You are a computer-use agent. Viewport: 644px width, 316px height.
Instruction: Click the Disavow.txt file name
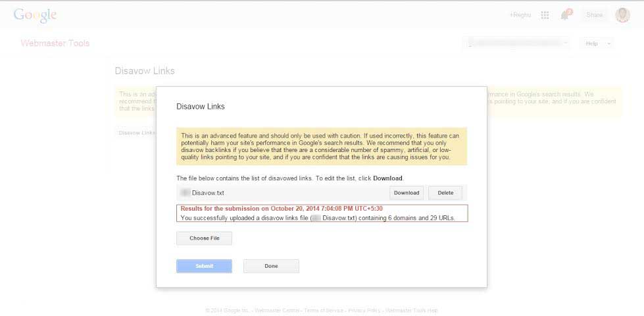pyautogui.click(x=208, y=193)
